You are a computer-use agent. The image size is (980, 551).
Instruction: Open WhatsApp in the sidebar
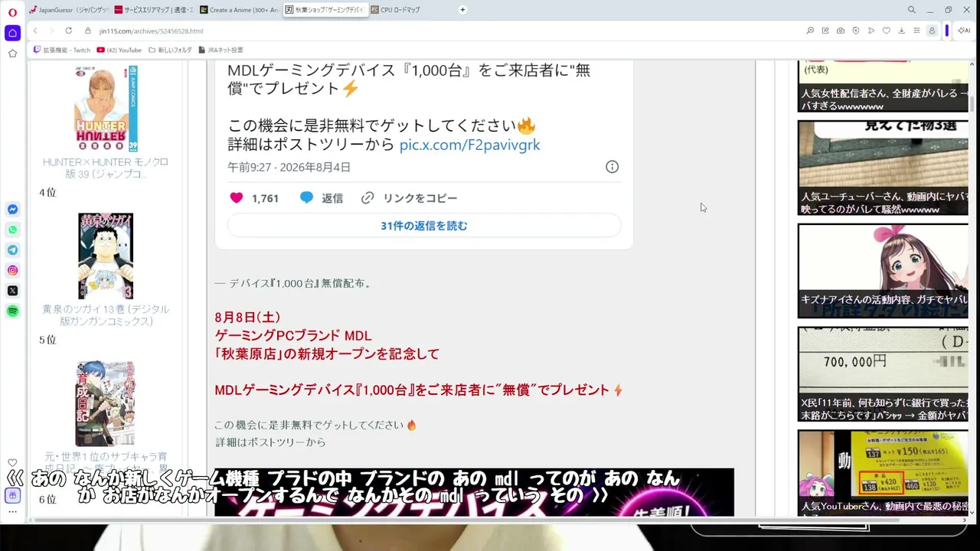tap(12, 230)
